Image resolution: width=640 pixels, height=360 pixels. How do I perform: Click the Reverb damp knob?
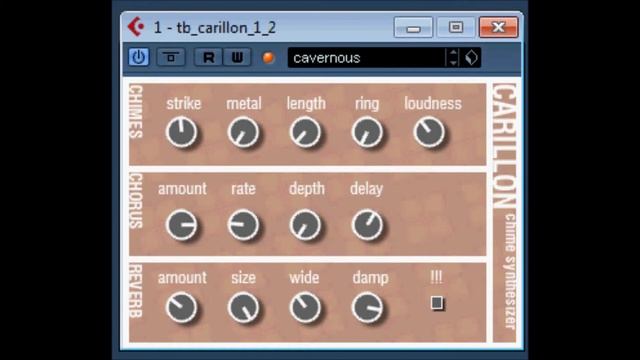point(367,307)
